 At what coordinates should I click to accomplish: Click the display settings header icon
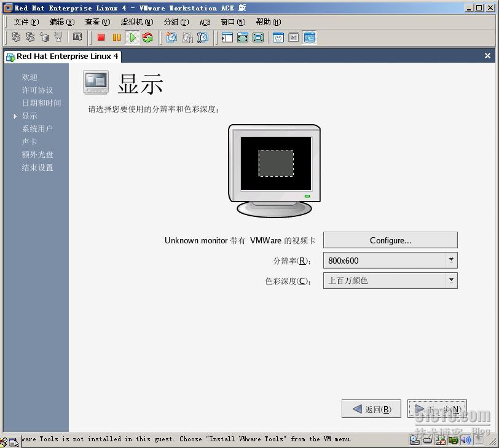click(96, 82)
